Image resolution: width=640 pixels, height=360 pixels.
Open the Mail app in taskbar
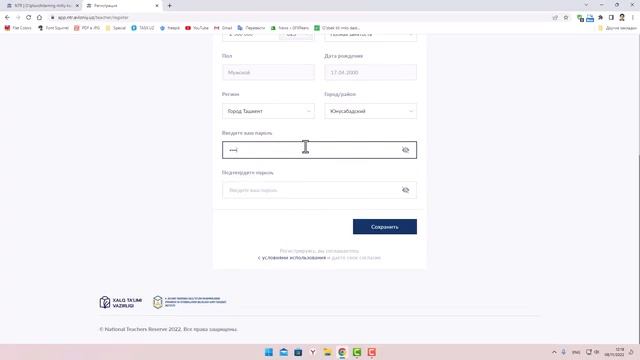pos(283,352)
